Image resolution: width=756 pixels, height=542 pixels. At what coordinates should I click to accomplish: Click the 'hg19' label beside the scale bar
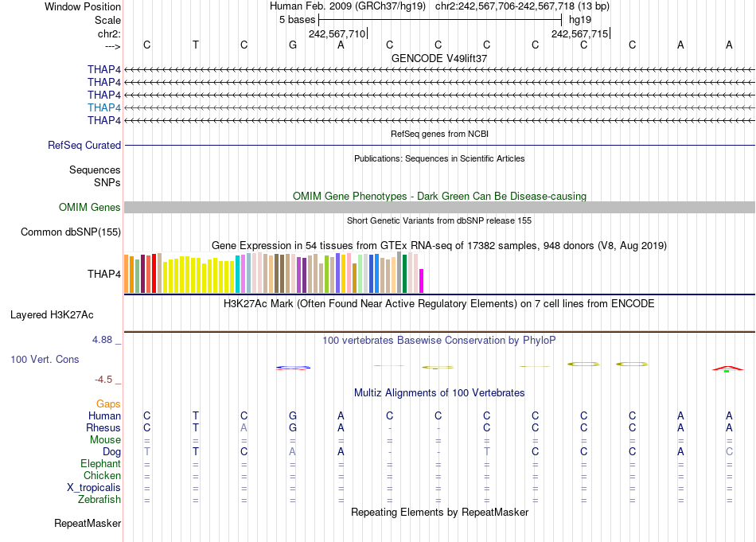[580, 20]
